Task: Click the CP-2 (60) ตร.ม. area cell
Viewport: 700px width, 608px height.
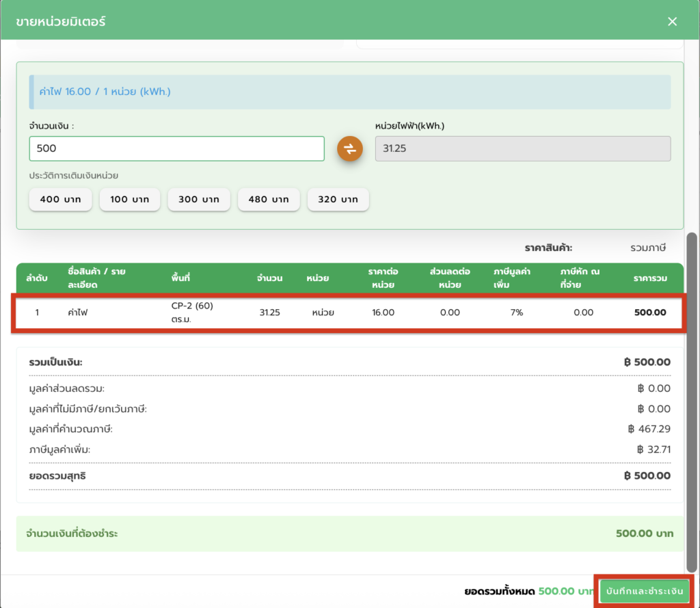Action: pos(192,313)
